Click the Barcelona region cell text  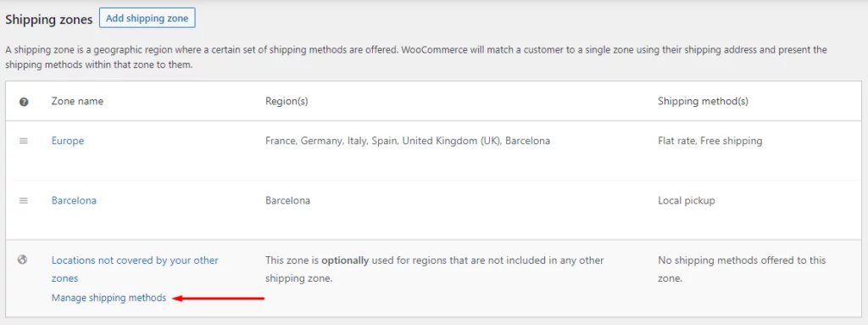tap(288, 201)
